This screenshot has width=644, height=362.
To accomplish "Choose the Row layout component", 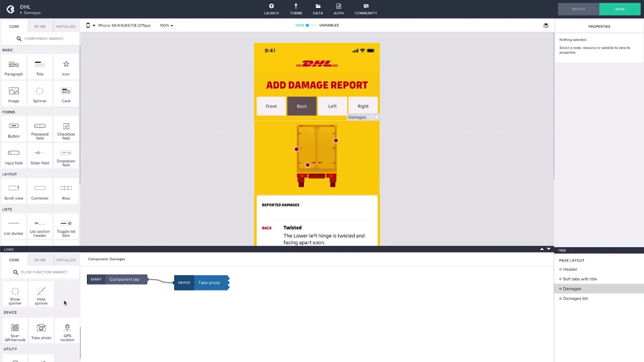I will (x=66, y=191).
